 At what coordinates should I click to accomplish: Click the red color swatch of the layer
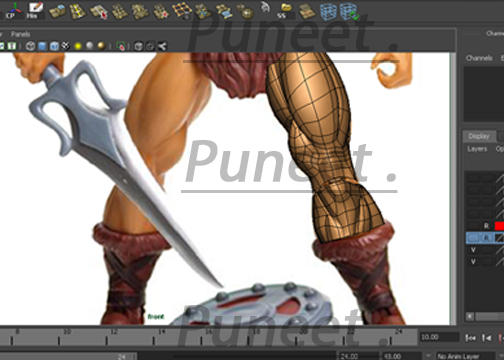tap(499, 226)
